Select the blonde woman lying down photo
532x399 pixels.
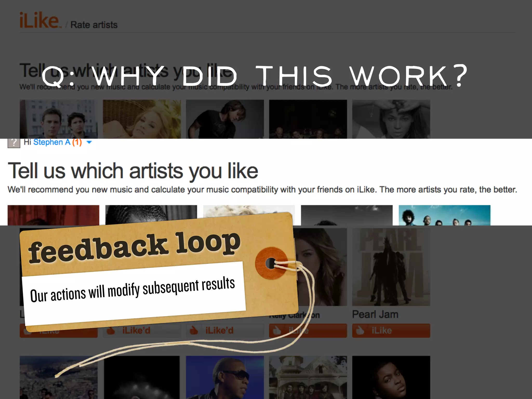pyautogui.click(x=142, y=119)
